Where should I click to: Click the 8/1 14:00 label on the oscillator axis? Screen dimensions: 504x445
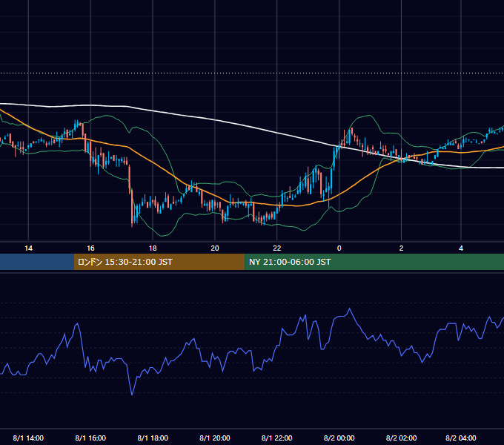[x=28, y=438]
